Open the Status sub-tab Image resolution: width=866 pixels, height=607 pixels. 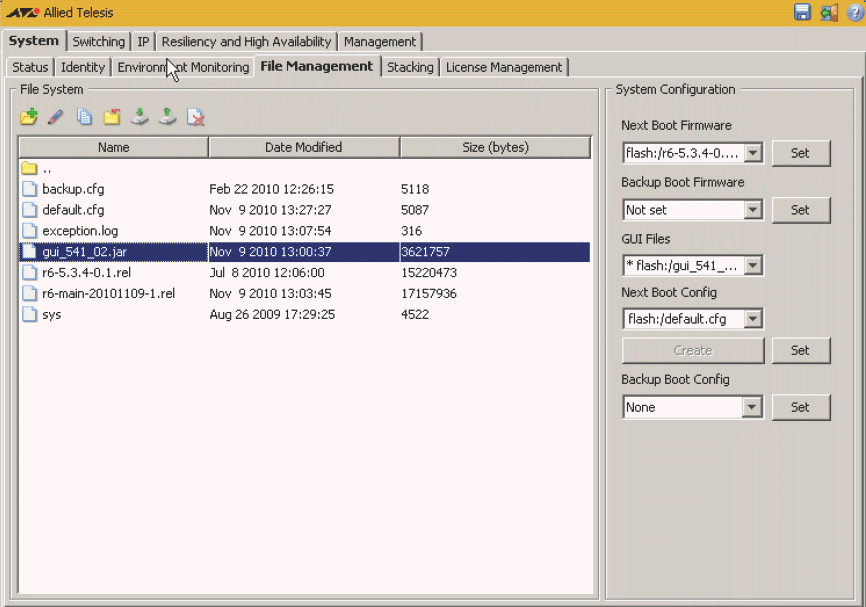(30, 67)
